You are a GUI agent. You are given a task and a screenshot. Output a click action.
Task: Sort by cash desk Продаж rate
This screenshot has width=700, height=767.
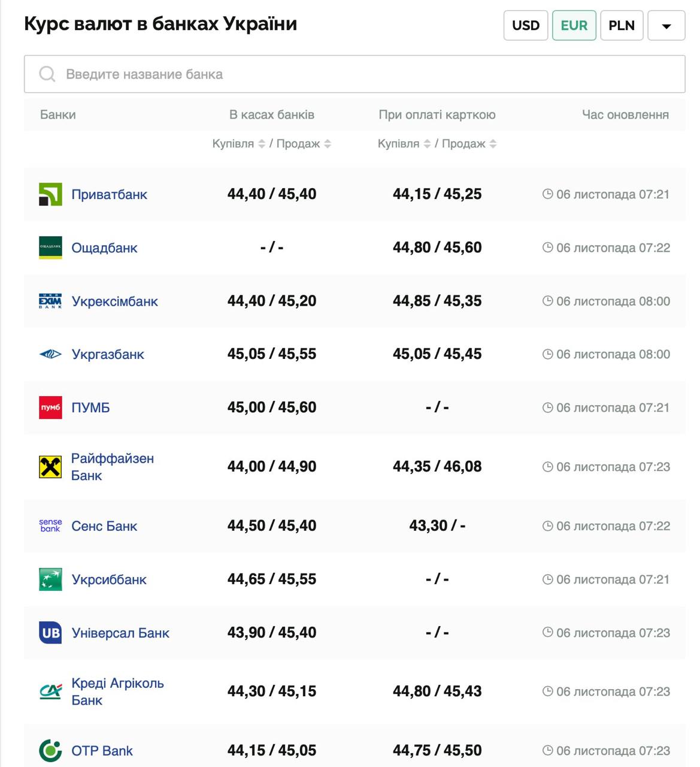(x=328, y=144)
